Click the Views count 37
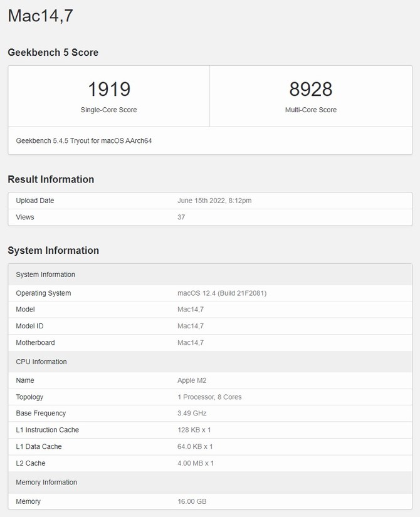The height and width of the screenshot is (517, 420). [x=181, y=217]
